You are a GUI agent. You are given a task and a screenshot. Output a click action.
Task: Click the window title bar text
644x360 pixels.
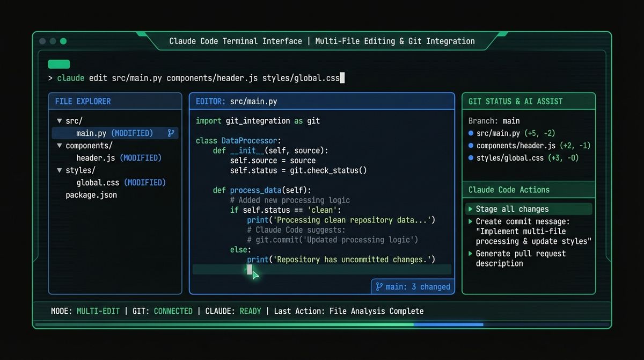pos(322,41)
